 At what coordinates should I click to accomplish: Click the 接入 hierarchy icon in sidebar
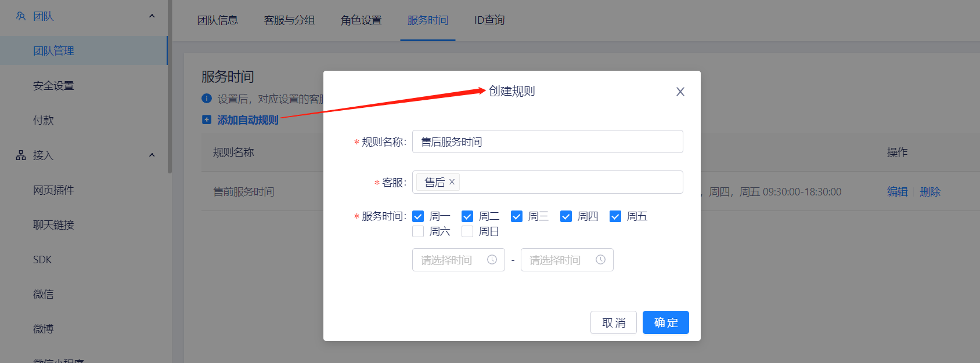click(x=21, y=155)
